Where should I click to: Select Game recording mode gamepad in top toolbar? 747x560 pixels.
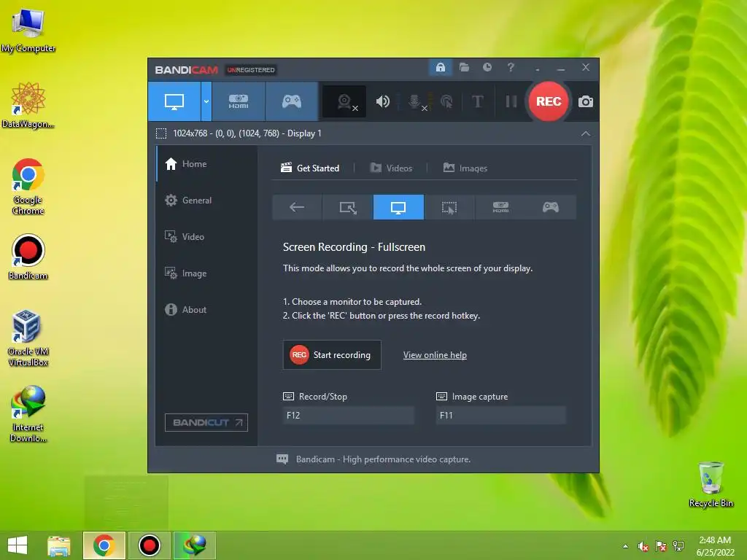pyautogui.click(x=292, y=101)
